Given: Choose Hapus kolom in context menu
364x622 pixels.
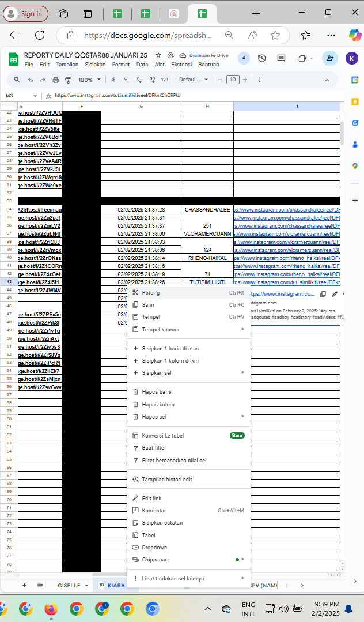Looking at the screenshot, I should tap(189, 404).
